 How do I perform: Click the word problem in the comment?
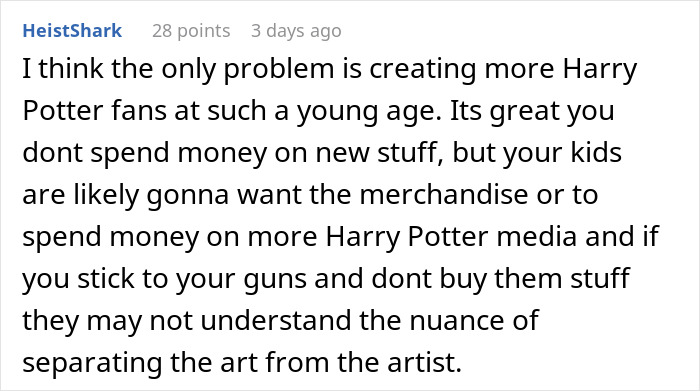[x=279, y=69]
